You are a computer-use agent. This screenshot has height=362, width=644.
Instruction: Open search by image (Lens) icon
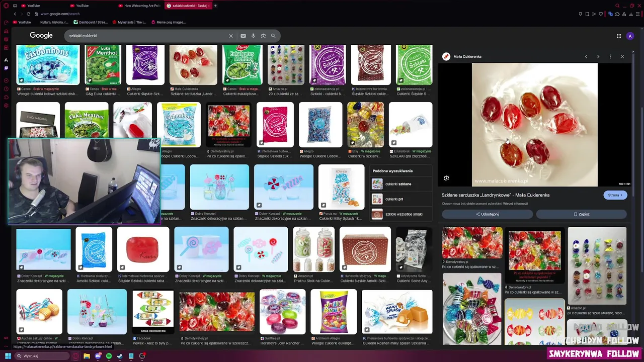[263, 36]
